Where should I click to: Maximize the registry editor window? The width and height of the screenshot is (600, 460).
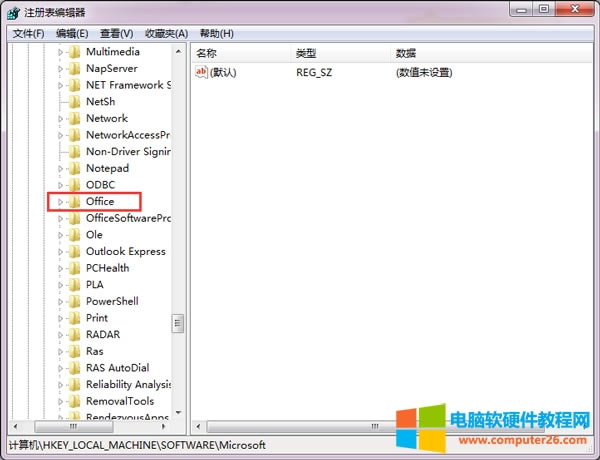tap(543, 10)
